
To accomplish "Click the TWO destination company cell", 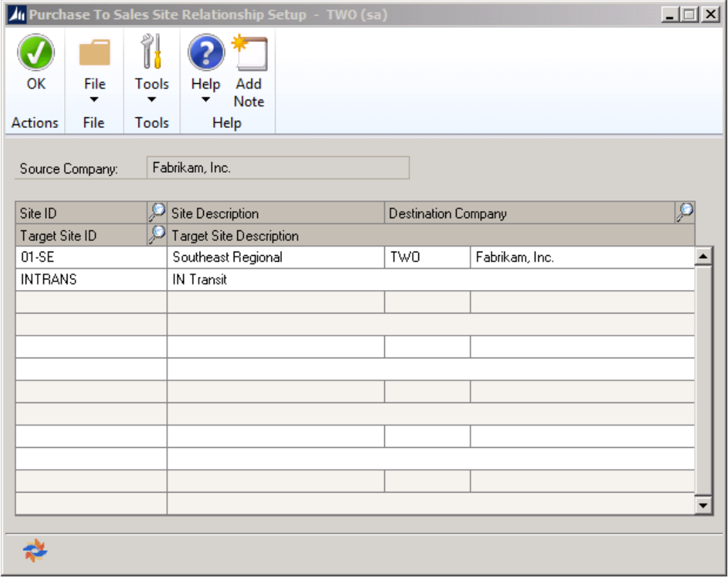I will click(x=426, y=257).
